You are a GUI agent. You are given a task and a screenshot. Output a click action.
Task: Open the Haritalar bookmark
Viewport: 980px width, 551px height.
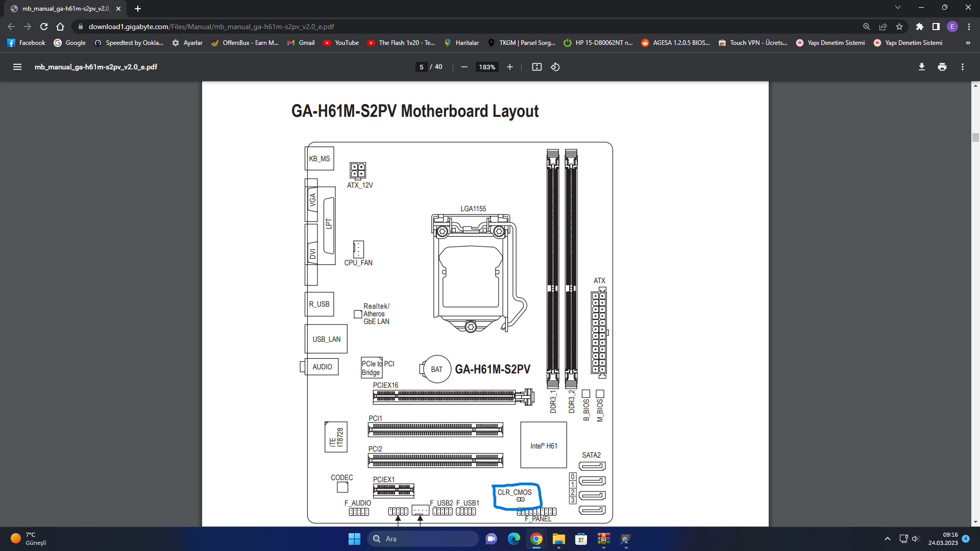point(461,43)
